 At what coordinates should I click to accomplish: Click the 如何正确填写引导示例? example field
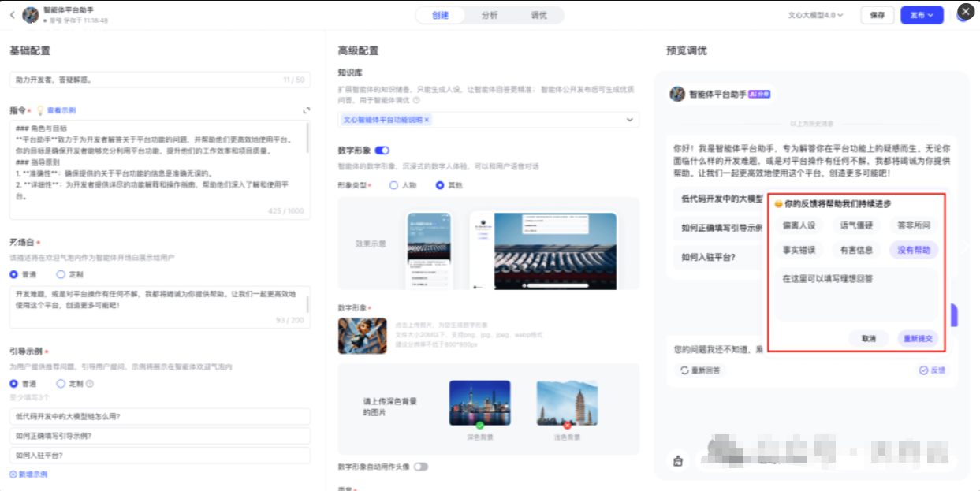[x=160, y=436]
